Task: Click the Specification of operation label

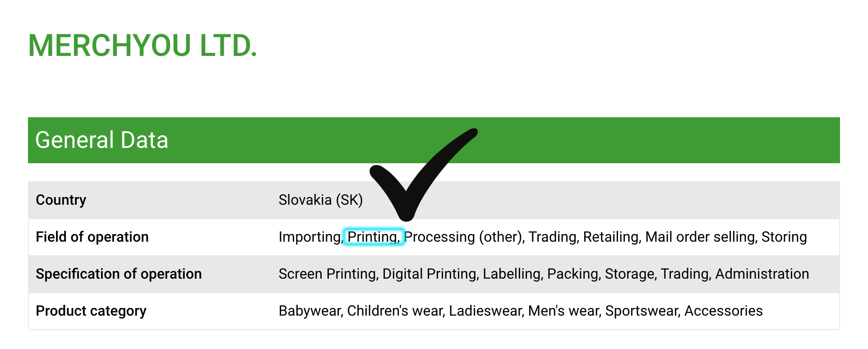Action: tap(119, 274)
